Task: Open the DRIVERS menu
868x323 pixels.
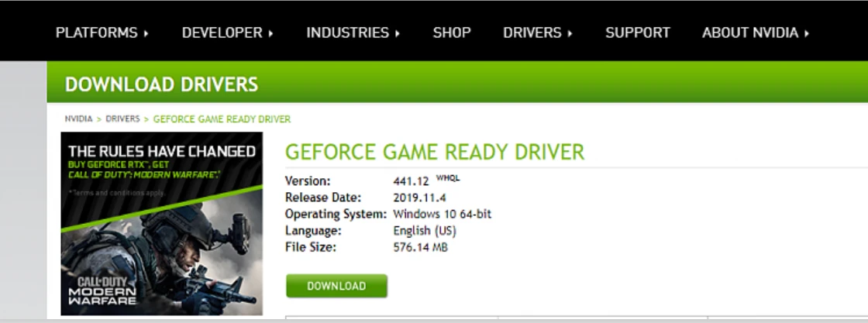Action: 538,33
